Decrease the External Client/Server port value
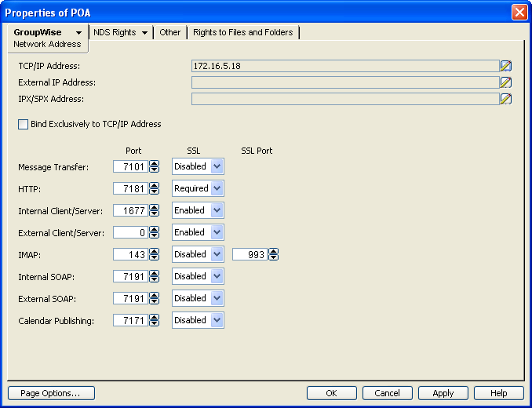 pyautogui.click(x=155, y=235)
